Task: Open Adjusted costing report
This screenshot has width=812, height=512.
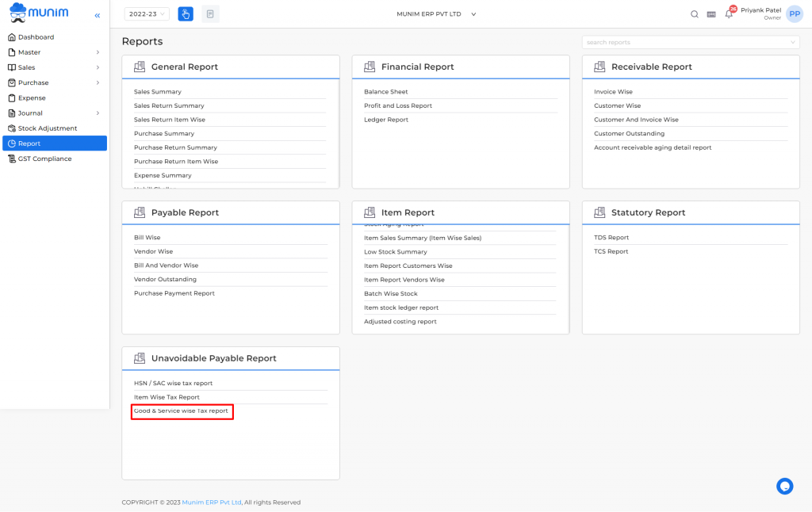Action: click(400, 322)
